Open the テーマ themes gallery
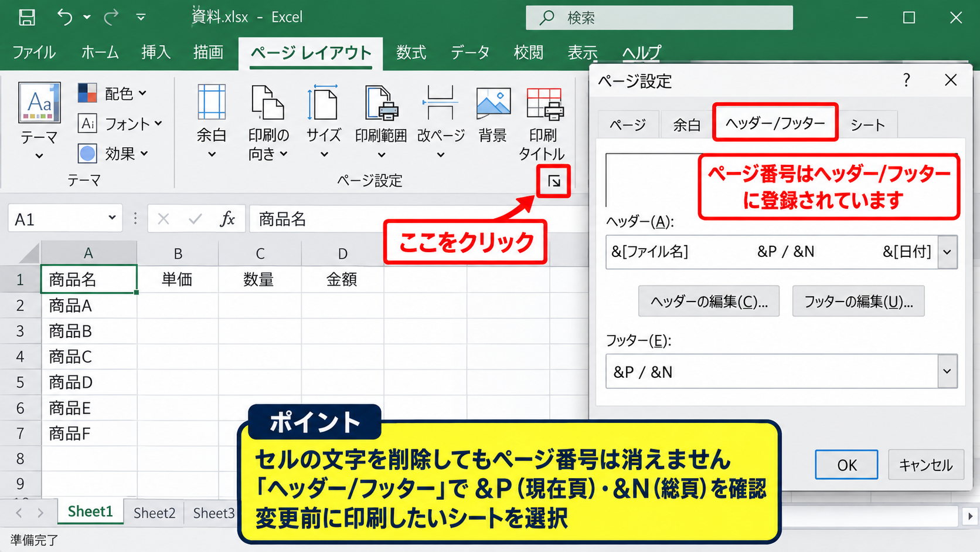Screen dimensions: 980x552 (x=39, y=121)
